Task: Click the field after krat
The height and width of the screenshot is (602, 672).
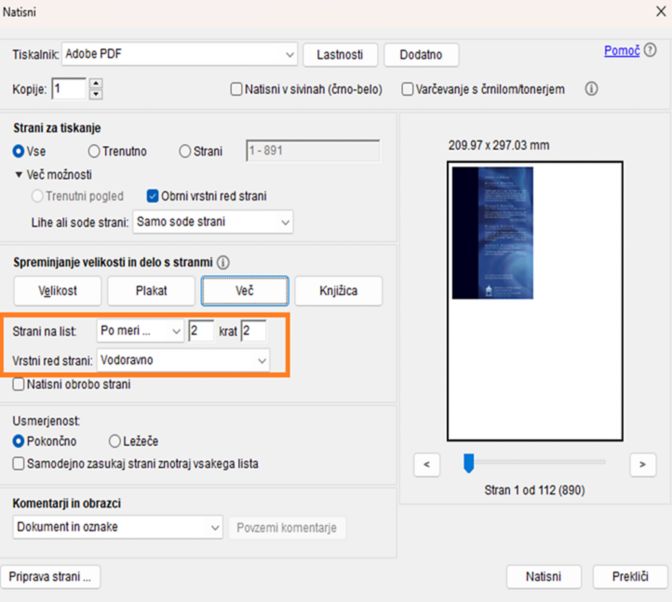Action: (253, 331)
